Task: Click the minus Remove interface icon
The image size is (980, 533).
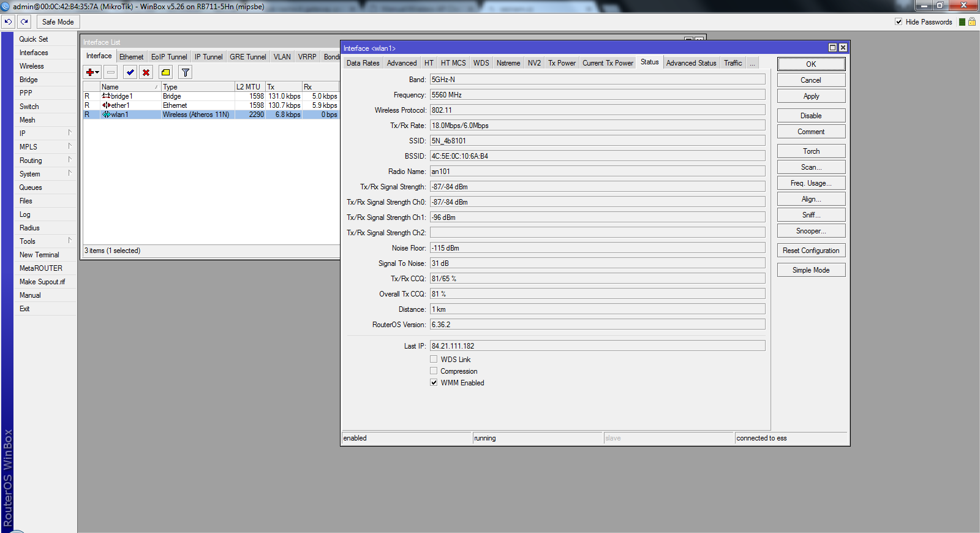Action: (111, 72)
